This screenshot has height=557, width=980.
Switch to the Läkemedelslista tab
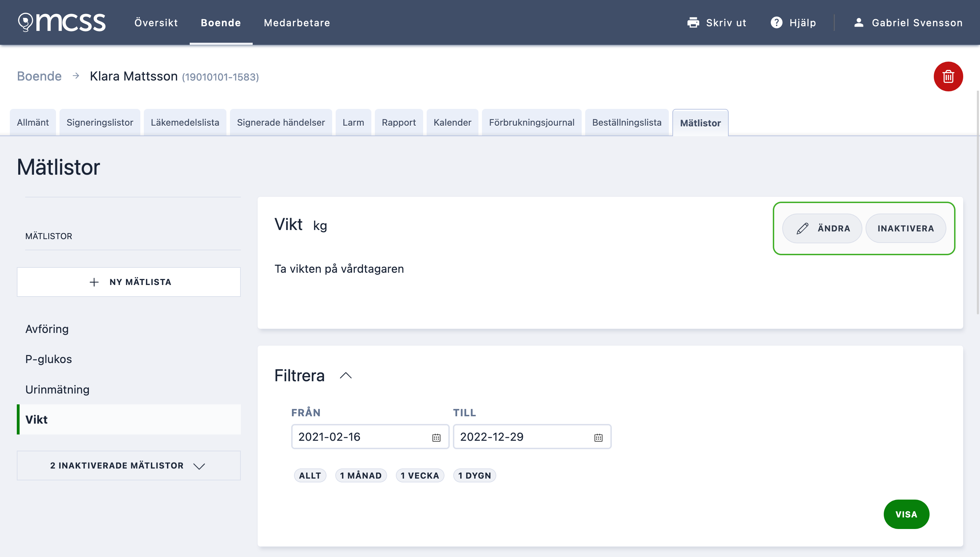185,123
